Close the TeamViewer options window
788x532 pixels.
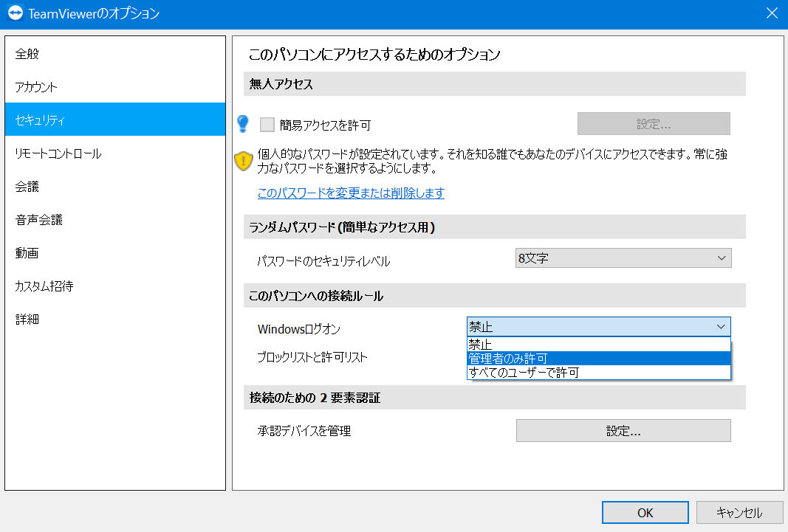pyautogui.click(x=772, y=13)
